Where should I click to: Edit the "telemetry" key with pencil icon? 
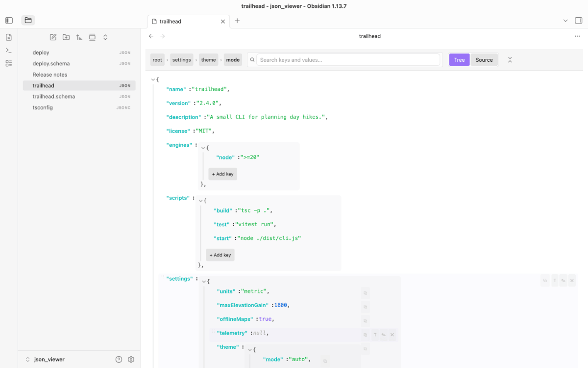coord(384,335)
